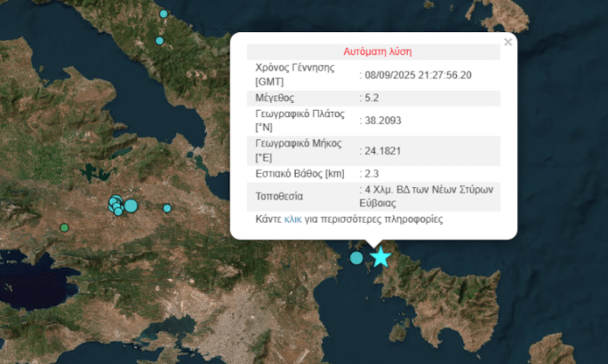
Task: Click the magnitude value 5.2
Action: pyautogui.click(x=372, y=98)
